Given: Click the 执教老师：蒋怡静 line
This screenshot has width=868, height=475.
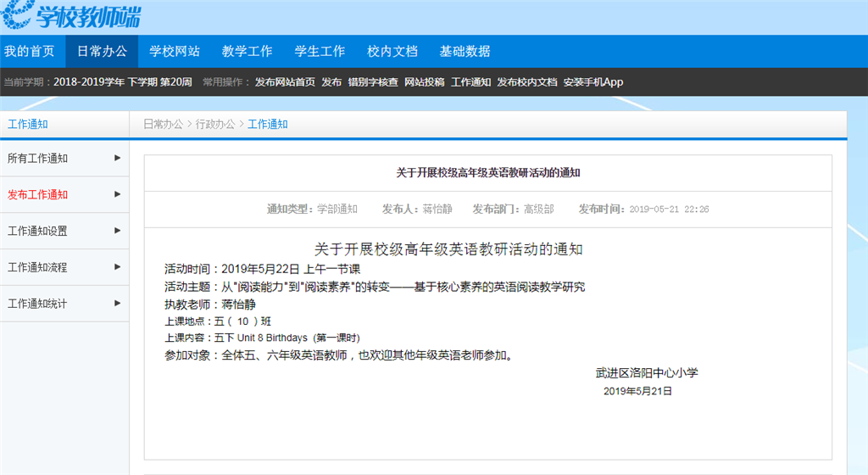Looking at the screenshot, I should [210, 305].
